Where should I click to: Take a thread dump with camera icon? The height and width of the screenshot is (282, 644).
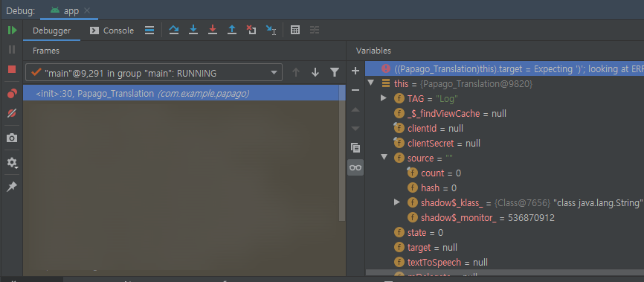[12, 138]
